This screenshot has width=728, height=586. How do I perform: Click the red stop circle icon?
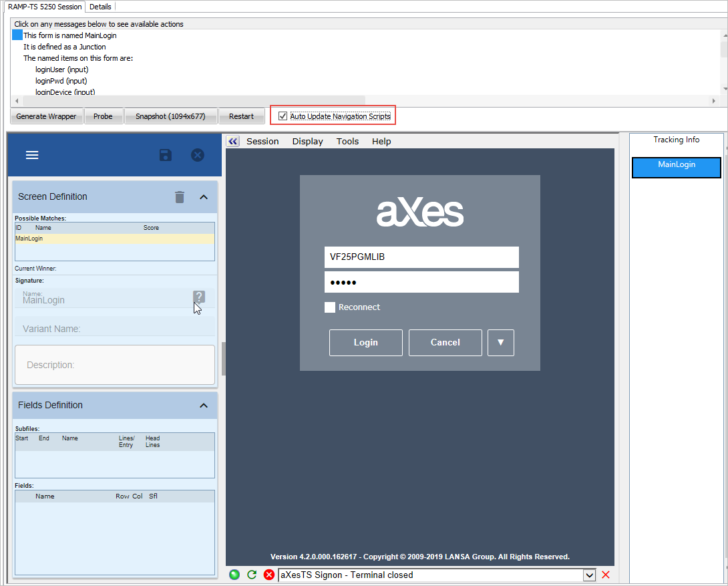[x=268, y=575]
